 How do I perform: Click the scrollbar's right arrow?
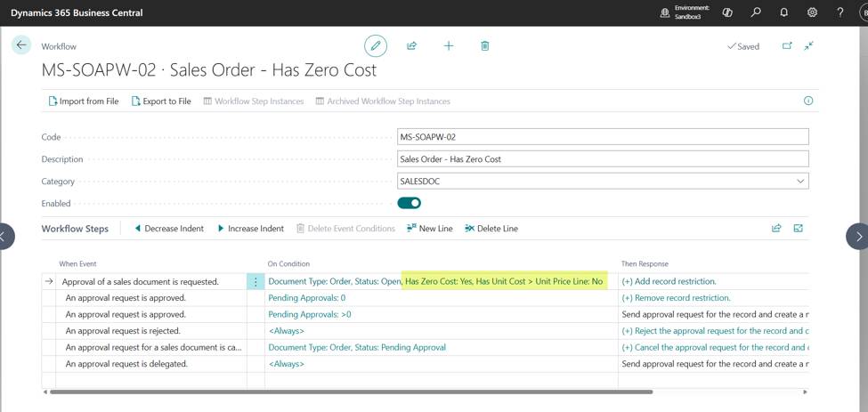click(806, 392)
